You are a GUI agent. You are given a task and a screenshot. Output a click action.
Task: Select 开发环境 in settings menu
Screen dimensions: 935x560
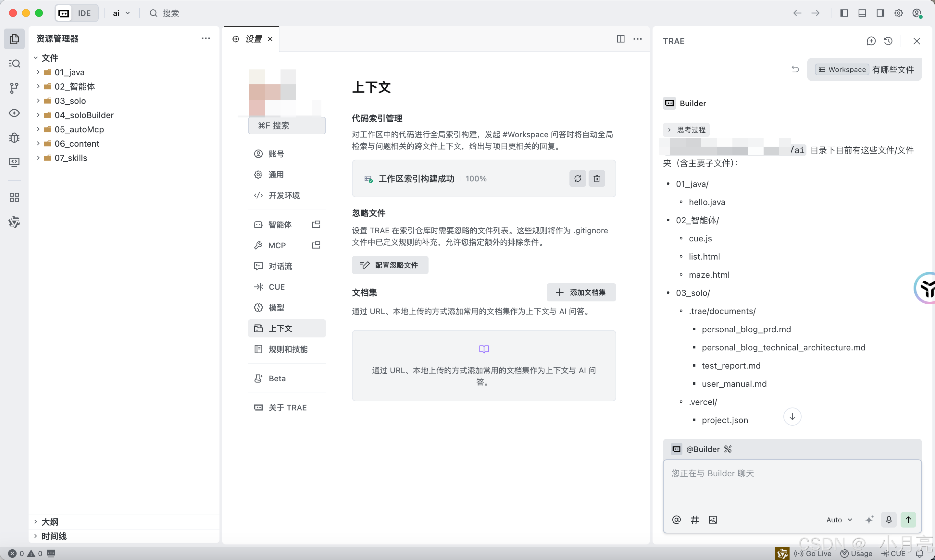pos(287,195)
